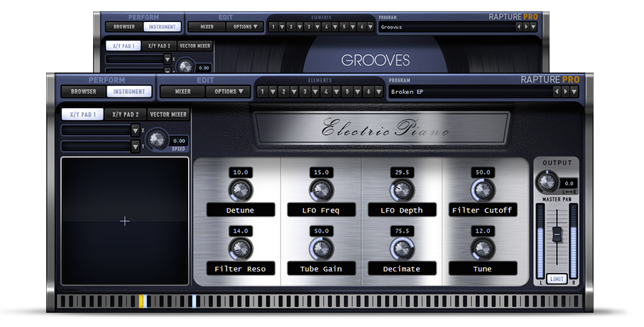The image size is (644, 327).
Task: Click the yellow highlighted keyboard key
Action: pos(141,301)
